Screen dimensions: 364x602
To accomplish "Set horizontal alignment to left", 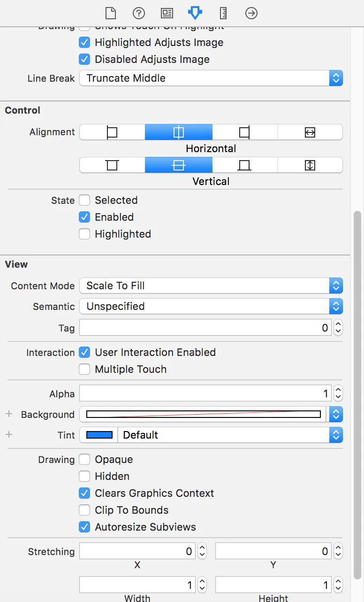I will 112,132.
